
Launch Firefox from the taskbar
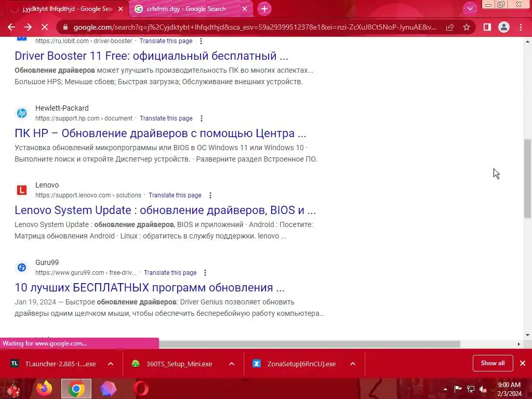[x=45, y=389]
